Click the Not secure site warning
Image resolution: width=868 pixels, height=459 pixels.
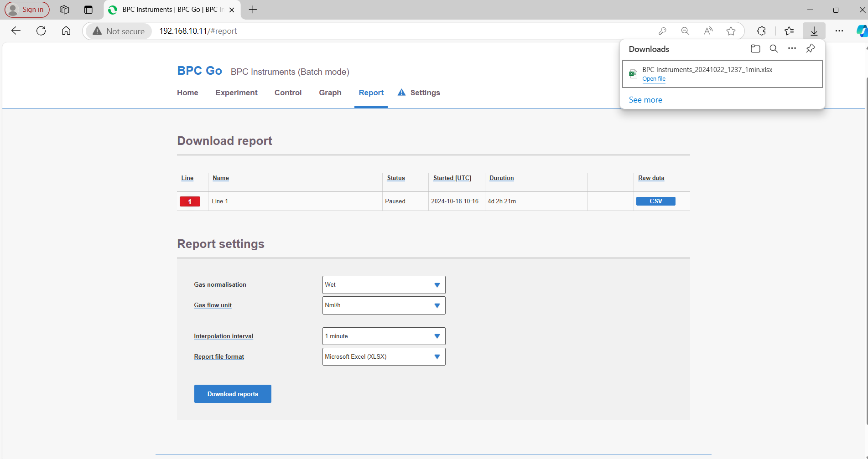tap(119, 31)
